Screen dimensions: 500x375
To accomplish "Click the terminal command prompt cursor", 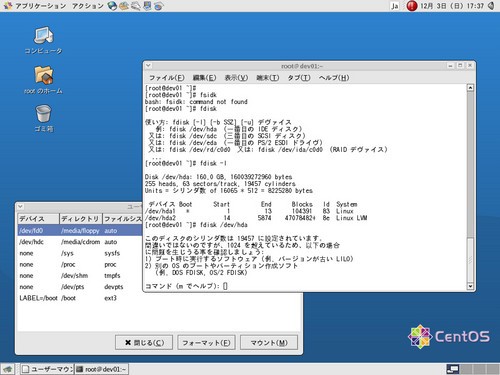I will pos(225,286).
